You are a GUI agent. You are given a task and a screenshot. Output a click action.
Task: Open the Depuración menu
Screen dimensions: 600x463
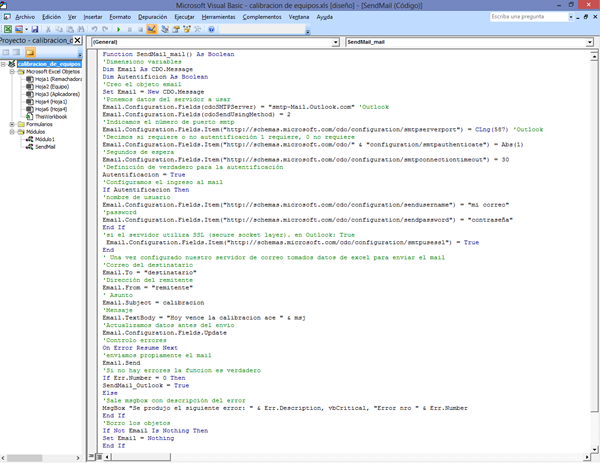153,17
